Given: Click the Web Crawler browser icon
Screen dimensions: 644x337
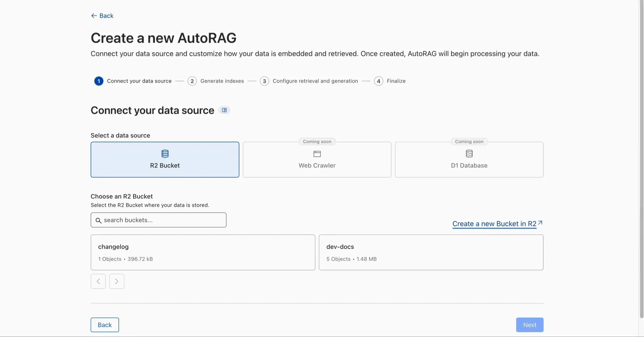Looking at the screenshot, I should [317, 154].
